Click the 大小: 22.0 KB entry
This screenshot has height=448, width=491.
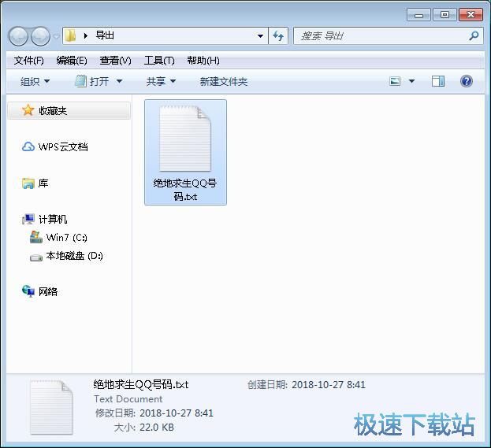(x=143, y=428)
